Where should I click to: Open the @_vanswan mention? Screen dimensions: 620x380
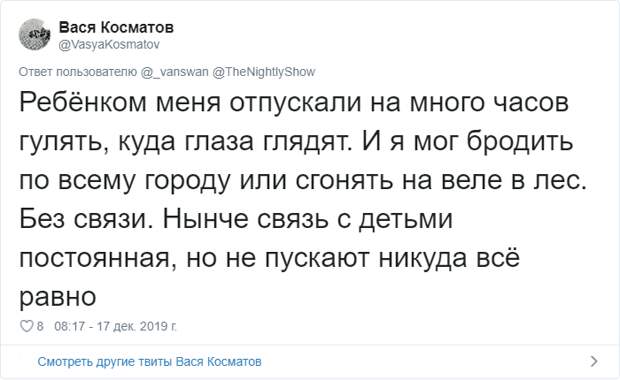tap(174, 72)
